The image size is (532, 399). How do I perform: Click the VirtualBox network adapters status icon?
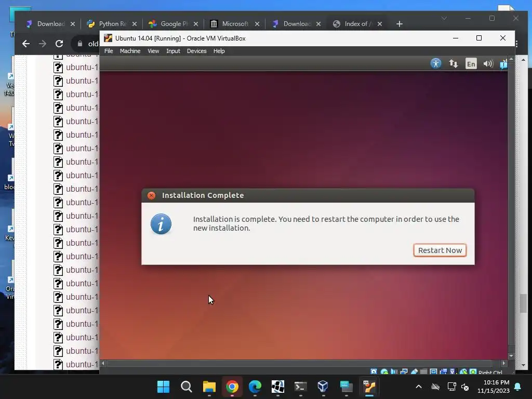pyautogui.click(x=404, y=371)
